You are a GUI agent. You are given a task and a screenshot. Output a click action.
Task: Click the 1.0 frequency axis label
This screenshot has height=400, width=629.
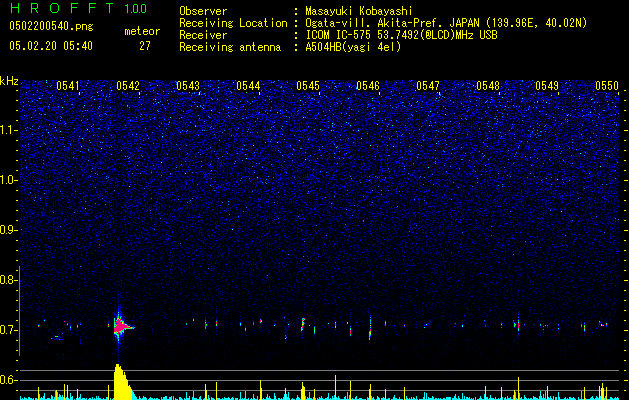point(9,180)
